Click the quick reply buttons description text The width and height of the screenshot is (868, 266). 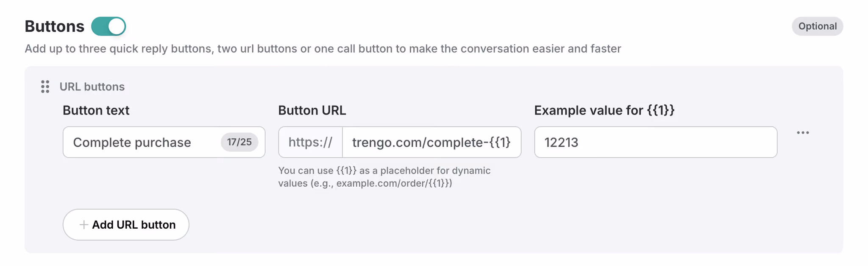323,49
